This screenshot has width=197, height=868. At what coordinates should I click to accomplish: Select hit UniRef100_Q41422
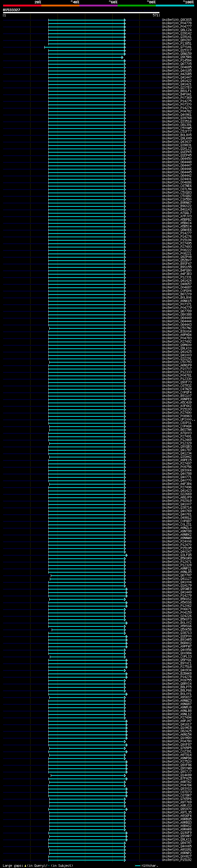pyautogui.click(x=177, y=81)
